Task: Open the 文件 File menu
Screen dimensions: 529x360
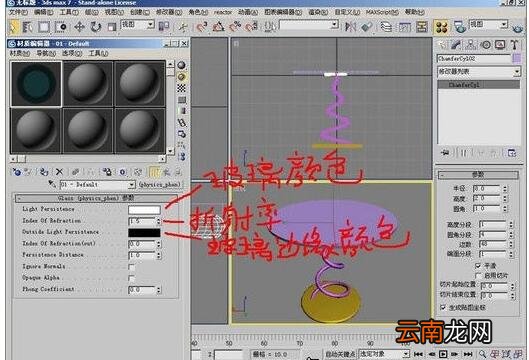Action: (x=18, y=12)
